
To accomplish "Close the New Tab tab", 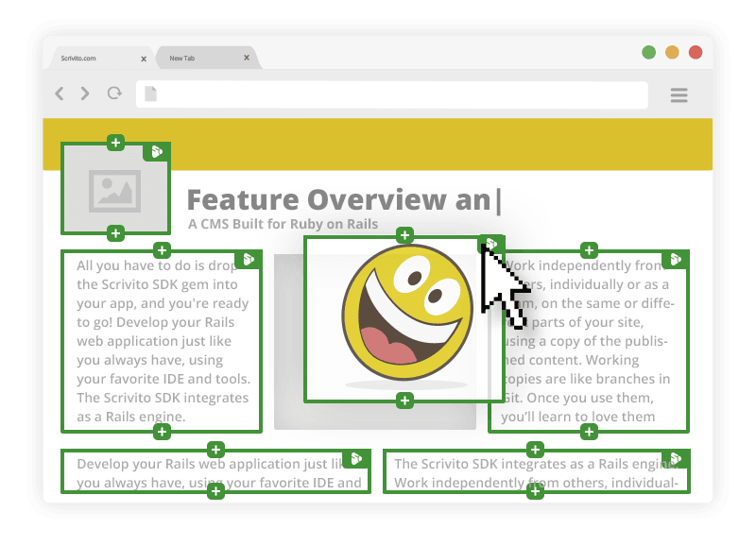I will [247, 59].
